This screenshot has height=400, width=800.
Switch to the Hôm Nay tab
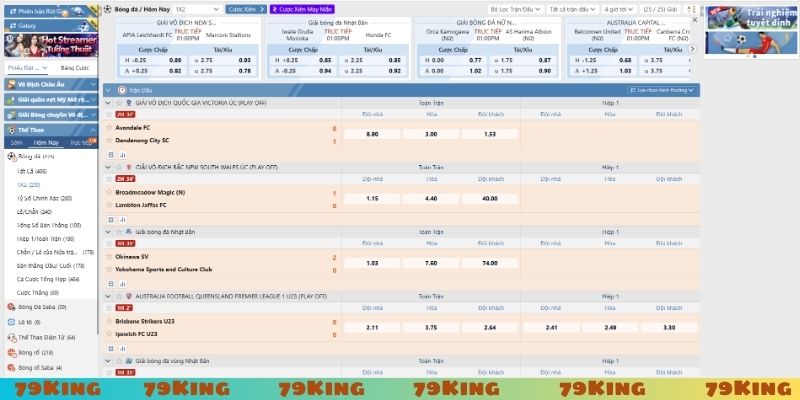[x=46, y=143]
